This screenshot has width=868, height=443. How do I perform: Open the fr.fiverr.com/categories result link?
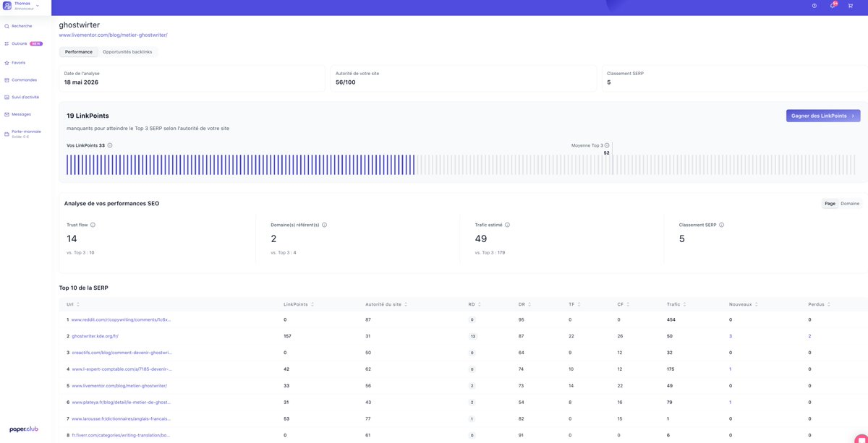(x=121, y=436)
